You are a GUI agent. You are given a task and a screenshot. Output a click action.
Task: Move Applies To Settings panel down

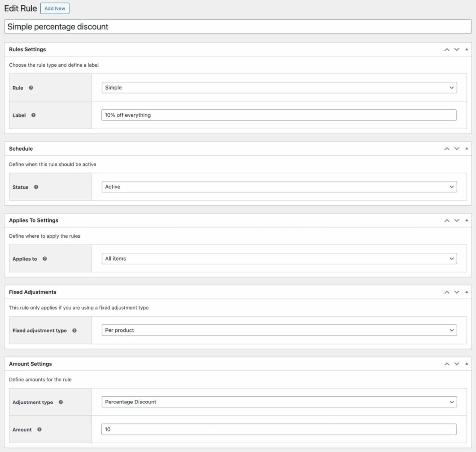click(457, 220)
